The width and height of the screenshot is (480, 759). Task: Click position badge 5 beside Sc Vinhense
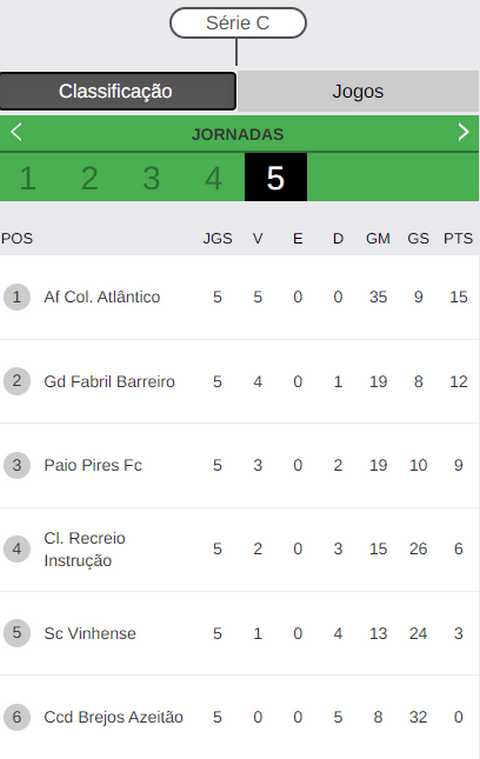point(17,633)
